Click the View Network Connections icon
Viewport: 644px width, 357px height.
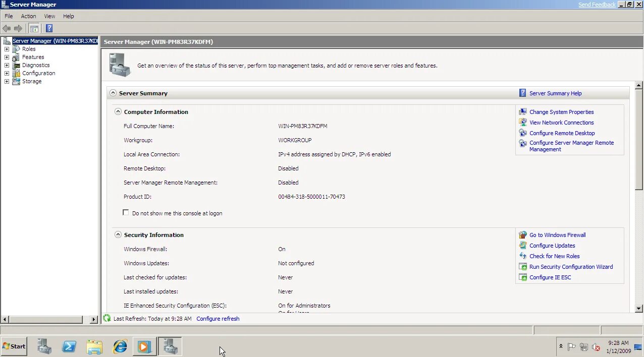tap(523, 123)
